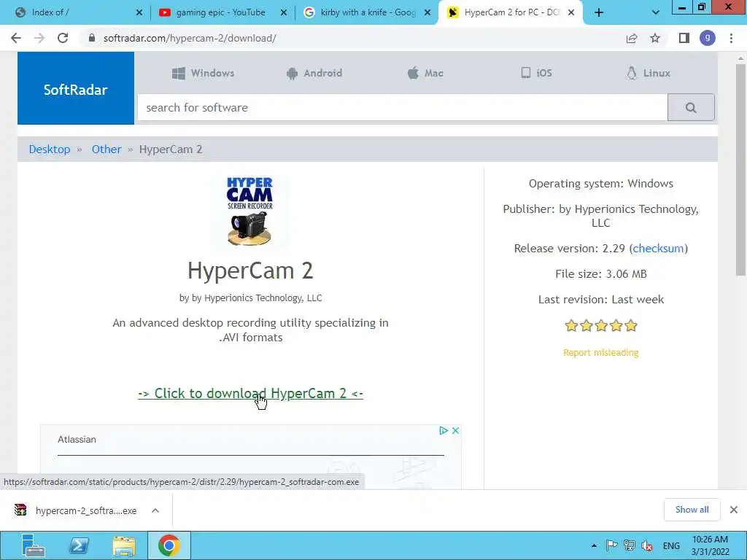
Task: Bookmark this page with the star icon
Action: pyautogui.click(x=655, y=38)
